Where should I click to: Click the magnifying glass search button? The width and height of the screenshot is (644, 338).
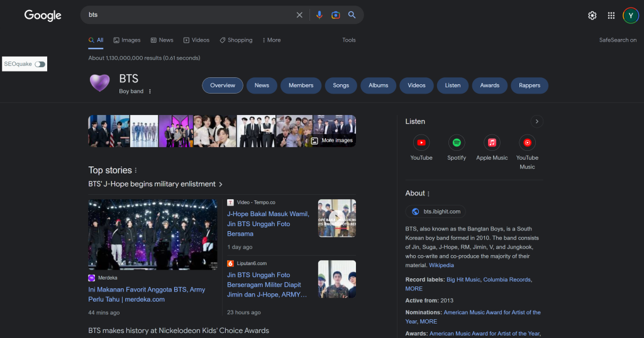coord(352,15)
